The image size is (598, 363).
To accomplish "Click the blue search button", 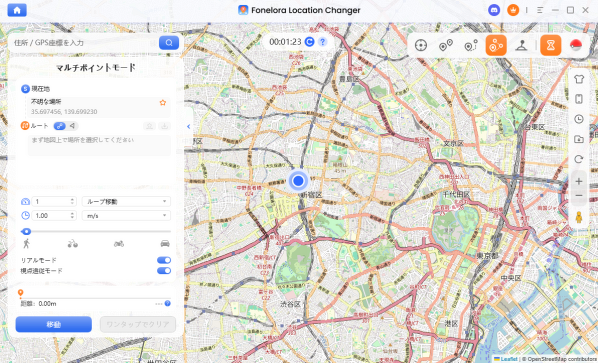I will pos(169,43).
